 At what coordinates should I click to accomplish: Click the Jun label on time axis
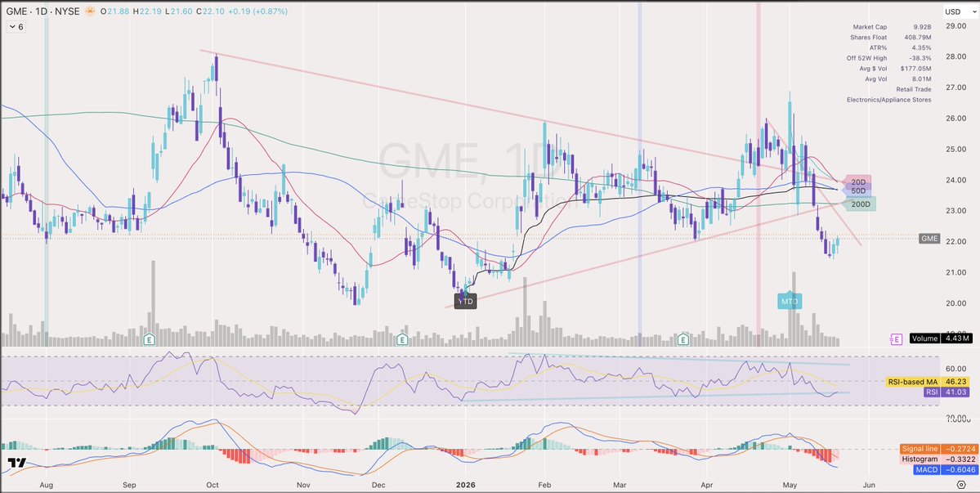point(868,484)
